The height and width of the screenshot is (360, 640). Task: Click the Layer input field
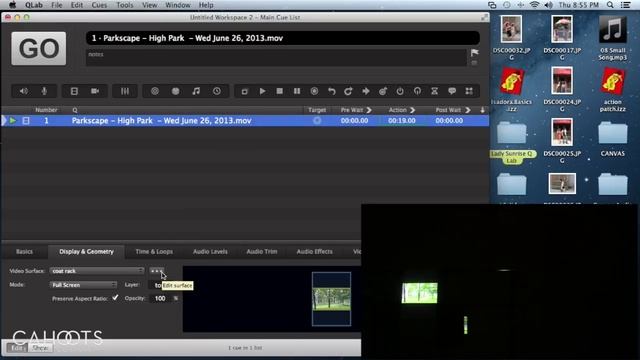pyautogui.click(x=157, y=285)
